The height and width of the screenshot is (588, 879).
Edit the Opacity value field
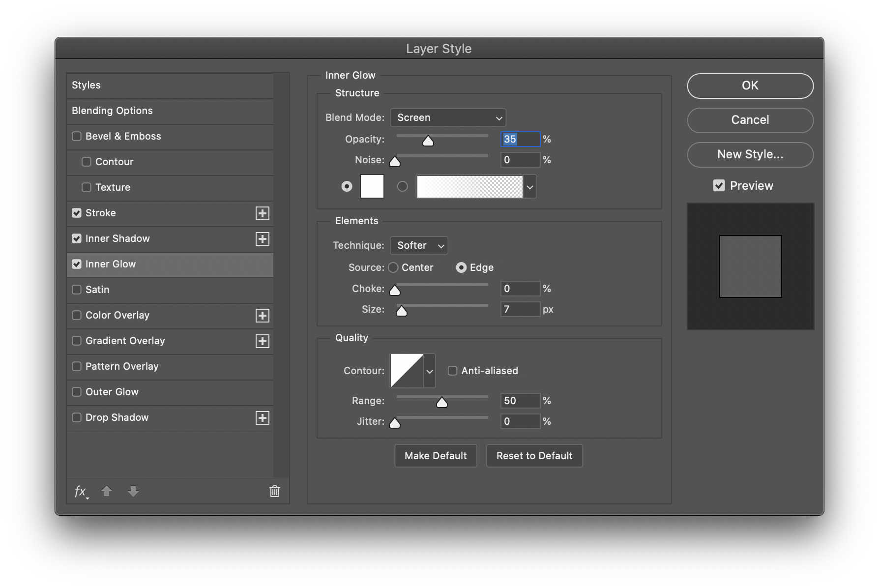point(520,139)
